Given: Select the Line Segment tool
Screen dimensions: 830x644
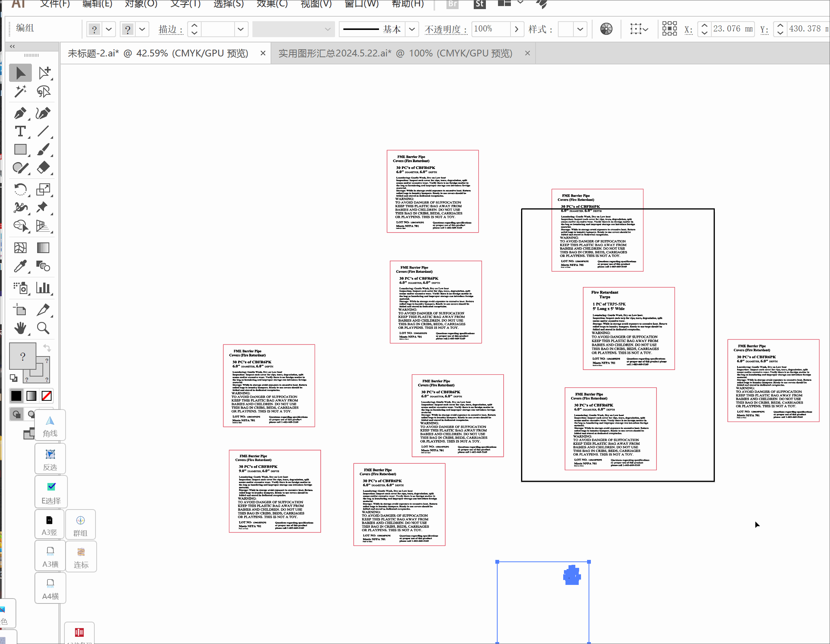Looking at the screenshot, I should 43,131.
